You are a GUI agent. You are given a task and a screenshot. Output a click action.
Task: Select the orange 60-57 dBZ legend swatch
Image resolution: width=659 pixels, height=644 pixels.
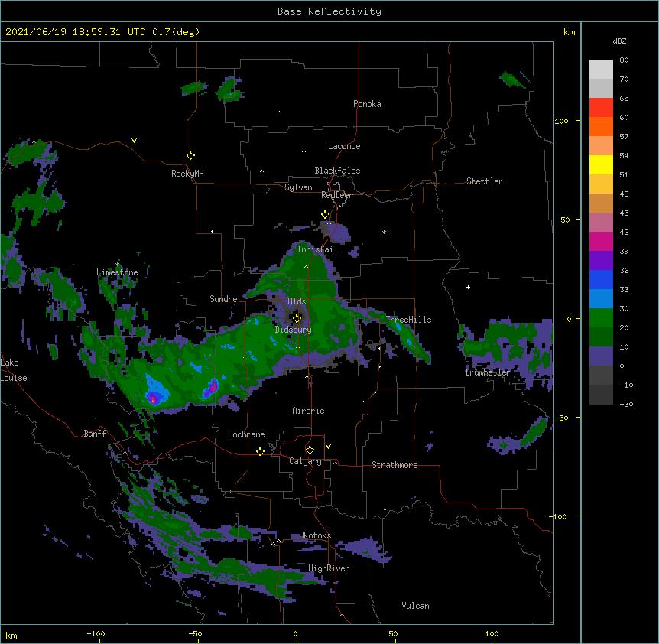coord(601,126)
